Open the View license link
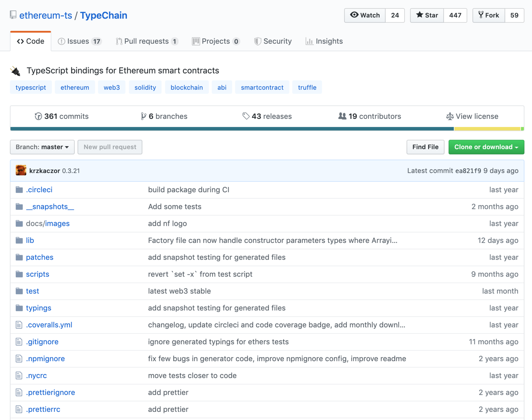The width and height of the screenshot is (532, 420). click(x=472, y=116)
